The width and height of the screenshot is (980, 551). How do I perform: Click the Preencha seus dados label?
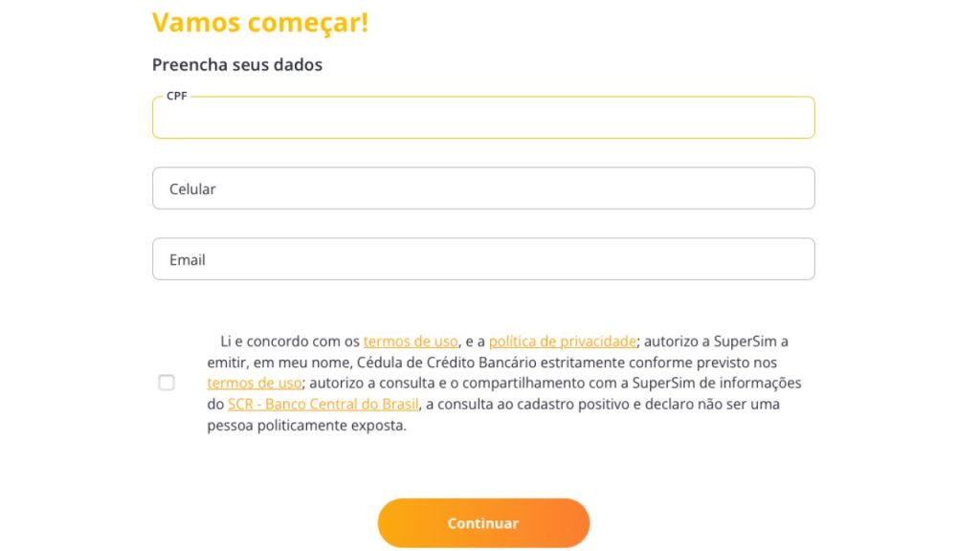click(x=236, y=64)
